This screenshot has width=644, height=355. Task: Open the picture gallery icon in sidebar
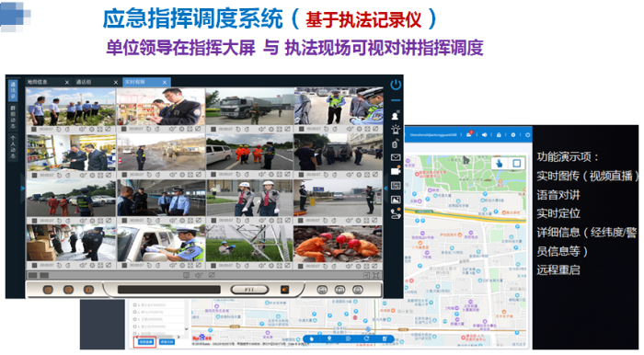[396, 200]
